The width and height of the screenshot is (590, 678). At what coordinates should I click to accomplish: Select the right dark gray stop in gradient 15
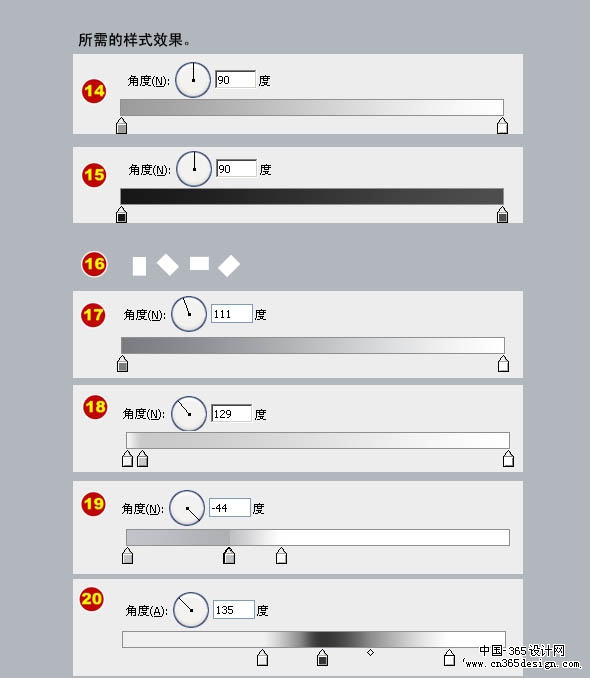click(x=502, y=215)
